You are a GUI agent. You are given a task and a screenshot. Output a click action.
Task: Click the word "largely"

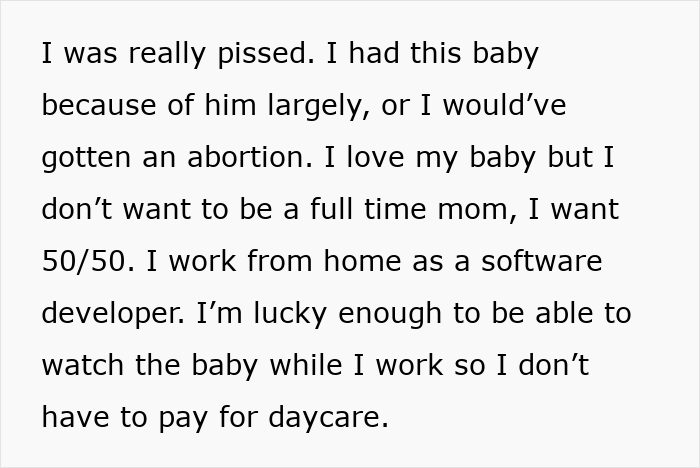point(320,105)
